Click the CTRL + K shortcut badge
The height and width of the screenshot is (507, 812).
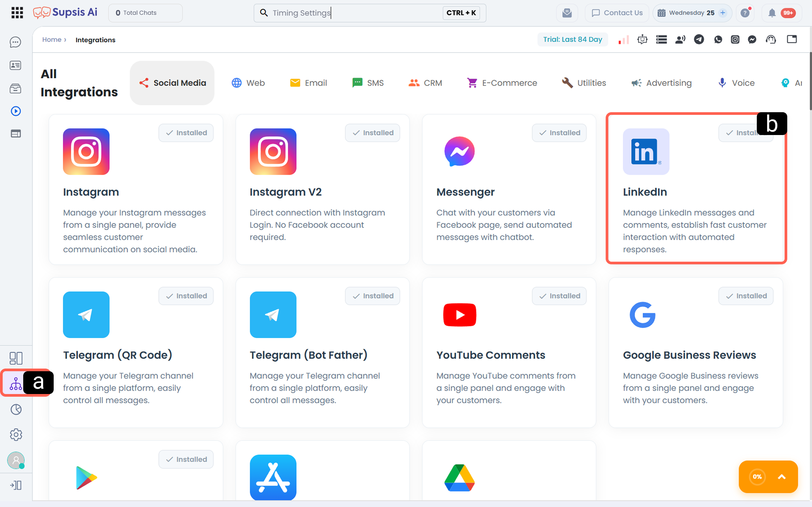[461, 13]
